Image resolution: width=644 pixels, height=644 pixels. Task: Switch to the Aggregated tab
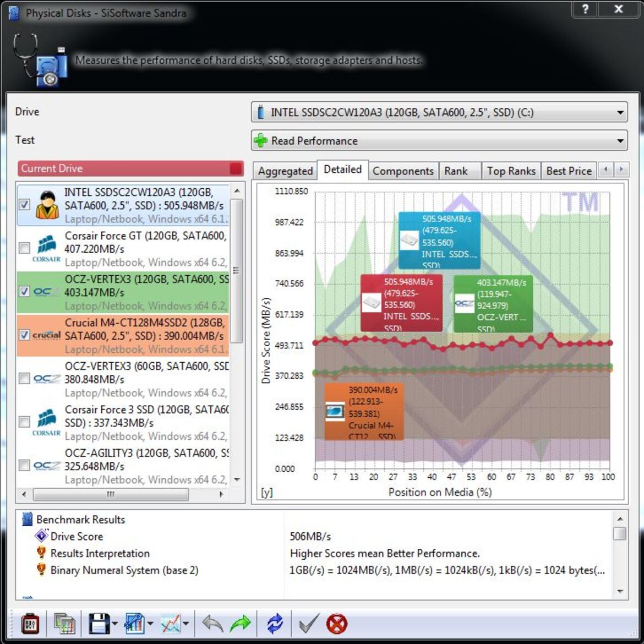tap(285, 171)
